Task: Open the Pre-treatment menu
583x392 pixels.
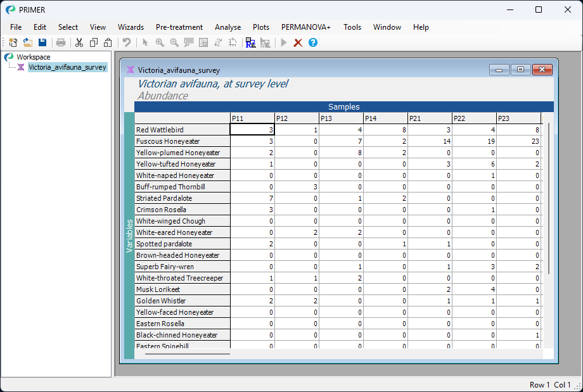Action: click(179, 27)
